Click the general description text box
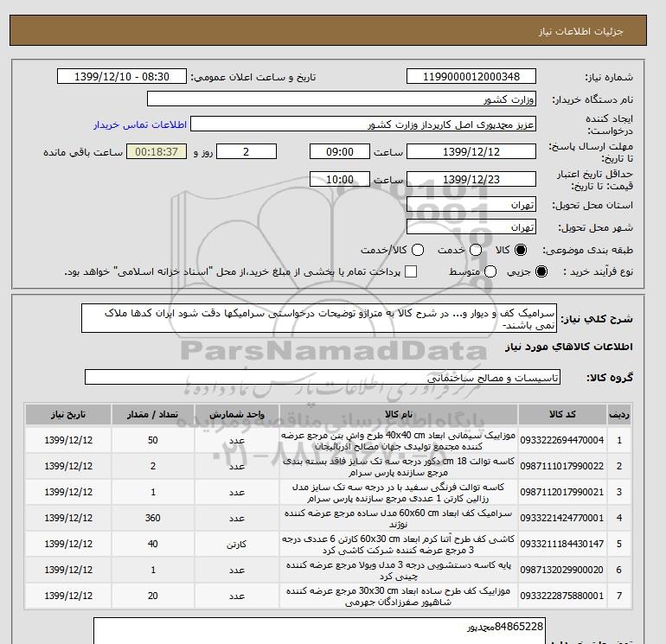The width and height of the screenshot is (666, 644). (319, 318)
